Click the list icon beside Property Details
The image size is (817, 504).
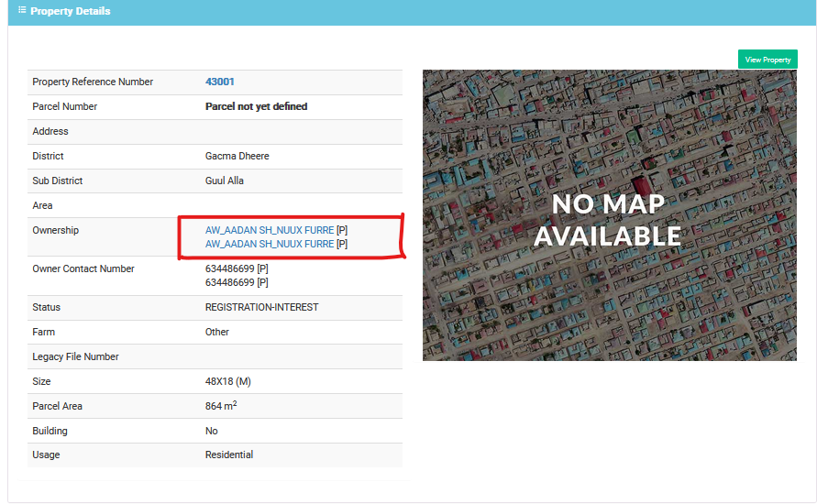coord(22,10)
